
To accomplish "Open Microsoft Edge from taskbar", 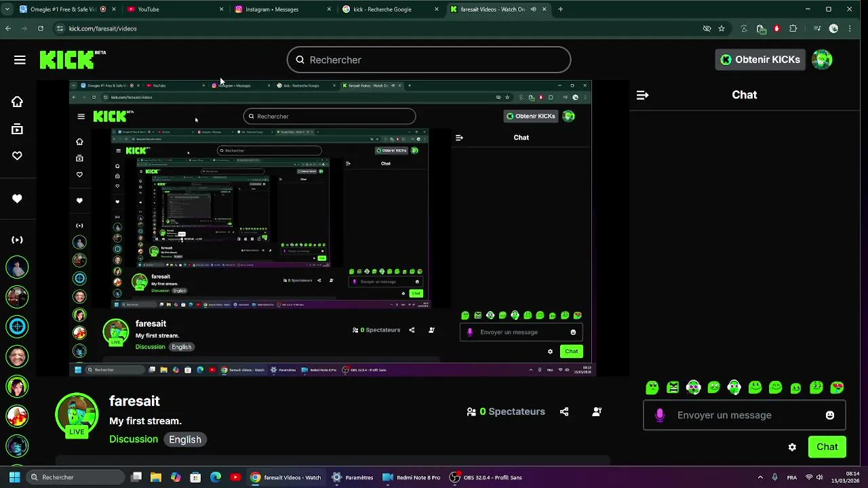I will [x=216, y=477].
